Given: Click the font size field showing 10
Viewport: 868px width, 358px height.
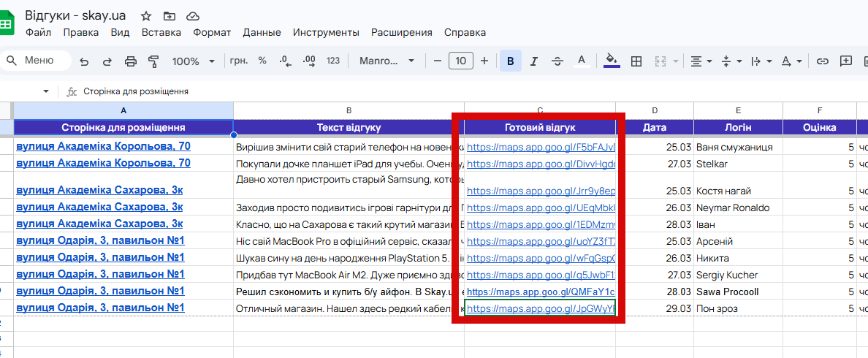Looking at the screenshot, I should 461,61.
